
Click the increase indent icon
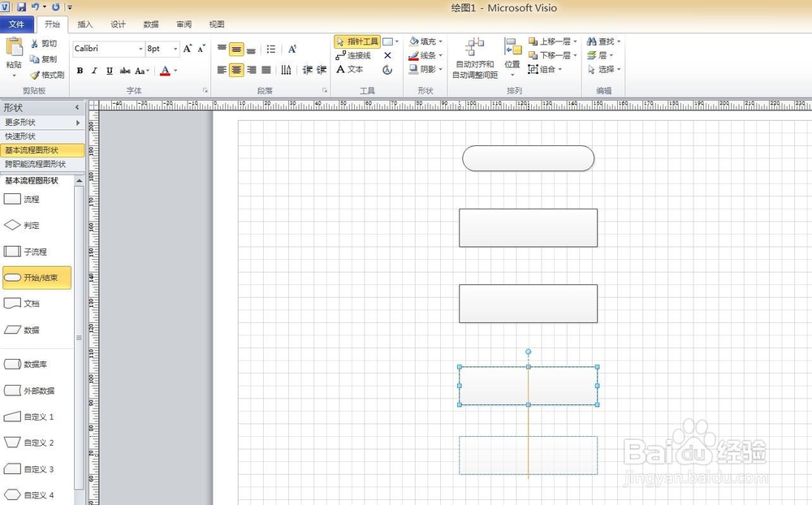[322, 70]
